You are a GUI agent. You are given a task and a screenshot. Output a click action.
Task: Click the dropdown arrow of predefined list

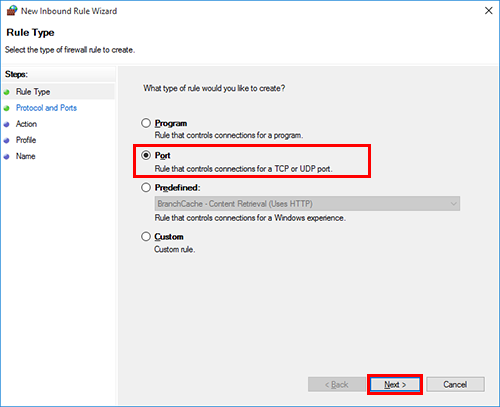coord(453,204)
